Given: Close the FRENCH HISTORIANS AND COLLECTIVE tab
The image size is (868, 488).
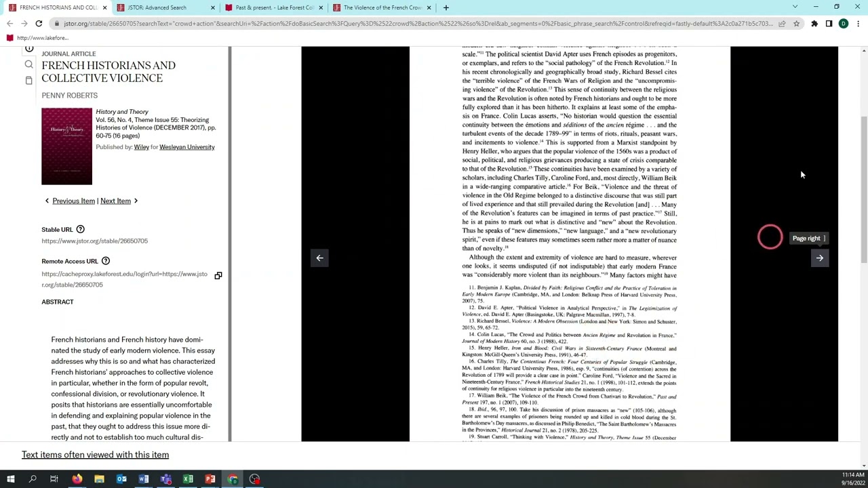Looking at the screenshot, I should click(x=104, y=7).
